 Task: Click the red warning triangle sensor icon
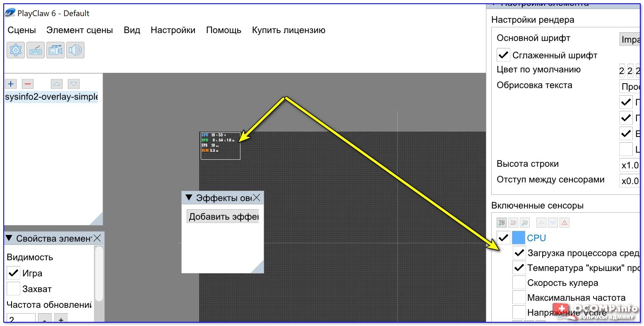[x=565, y=223]
